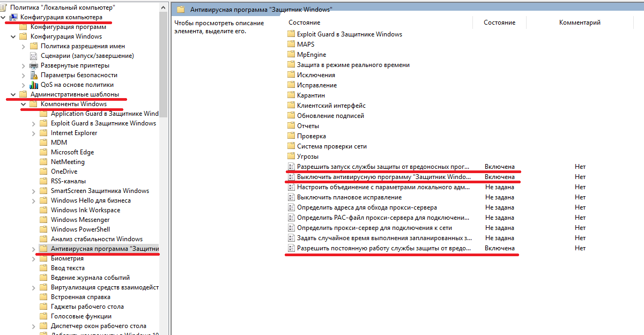Select Антивирусная программа "Защитник" tree item
Image resolution: width=644 pixels, height=335 pixels.
pyautogui.click(x=105, y=249)
